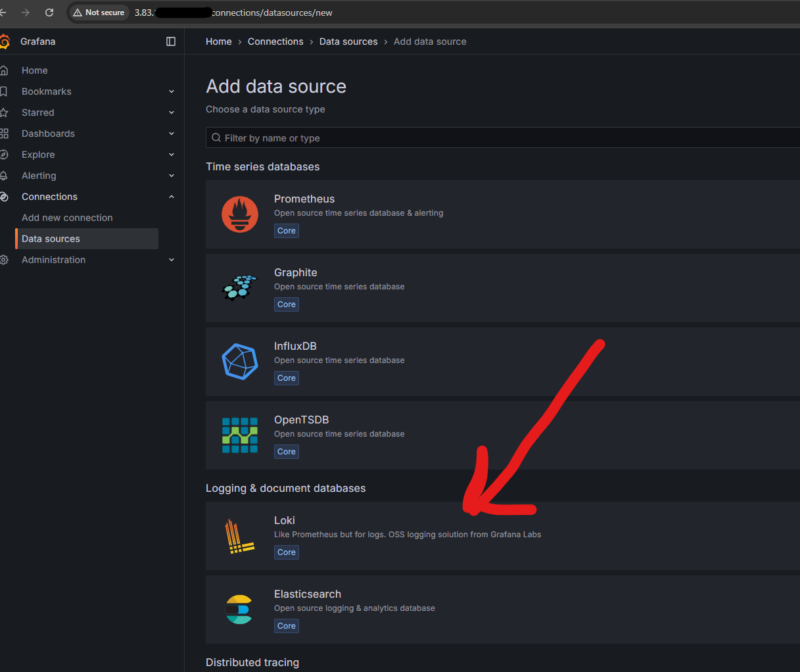Click the Elasticsearch logo icon

[239, 610]
